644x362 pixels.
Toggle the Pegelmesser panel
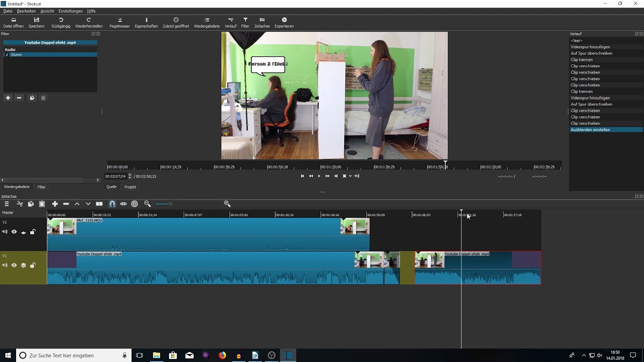120,23
